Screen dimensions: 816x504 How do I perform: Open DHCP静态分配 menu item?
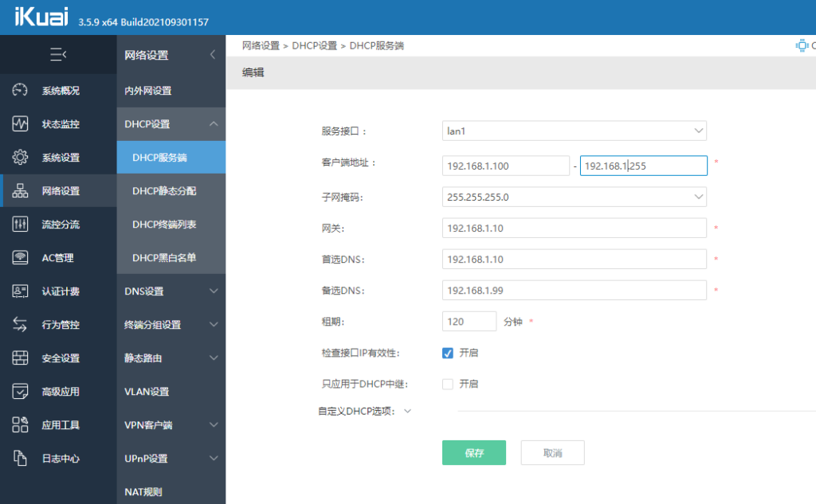[x=164, y=191]
